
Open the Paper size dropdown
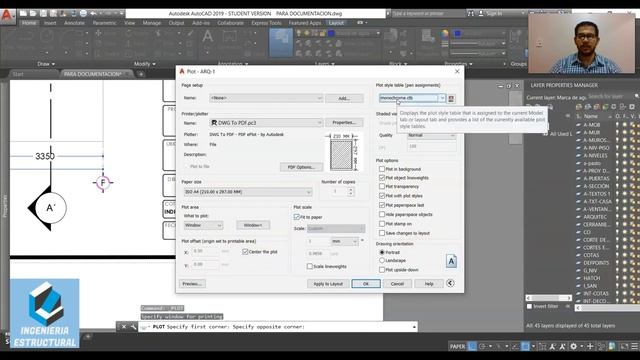tap(248, 192)
